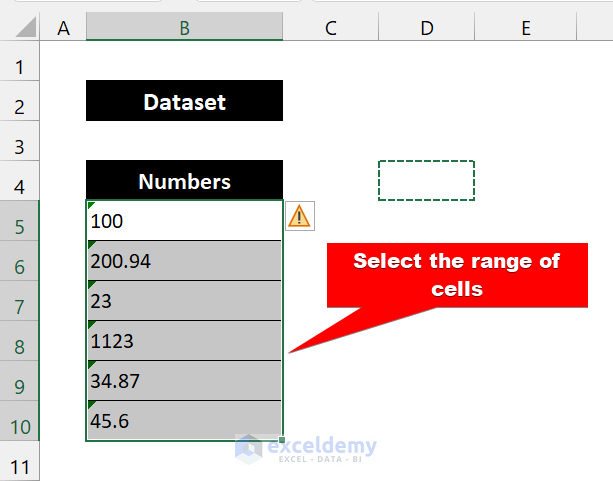
Task: Click the copied cell D4 with dashed border
Action: 427,180
